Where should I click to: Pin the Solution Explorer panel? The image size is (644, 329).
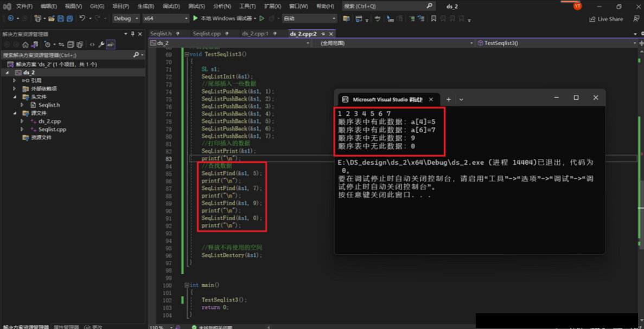tap(133, 34)
